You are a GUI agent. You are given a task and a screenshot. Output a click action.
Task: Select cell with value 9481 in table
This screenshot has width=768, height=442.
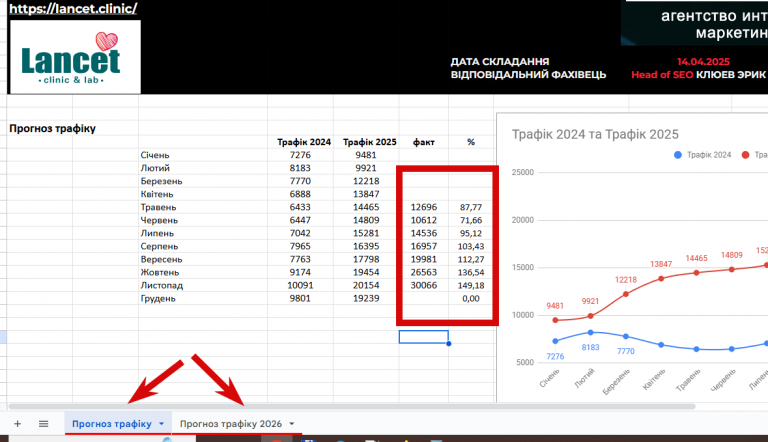pos(366,155)
